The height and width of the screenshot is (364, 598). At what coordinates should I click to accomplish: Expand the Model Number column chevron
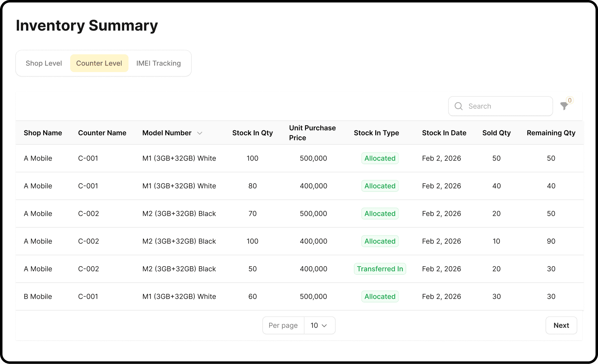(200, 133)
